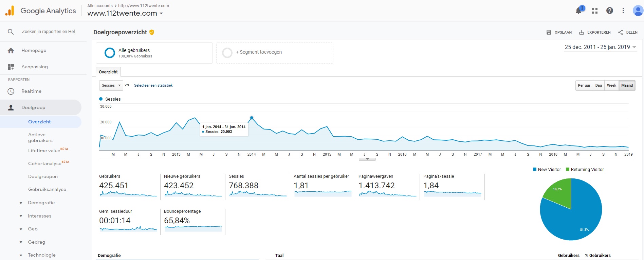Screen dimensions: 644x260
Task: Collapse the chart using the handle below the timeline
Action: (367, 159)
